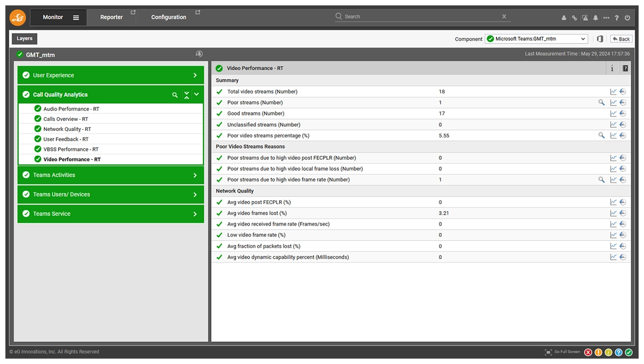Open diagnosis magnifier for Poor video streams percentage
Image resolution: width=644 pixels, height=364 pixels.
602,136
